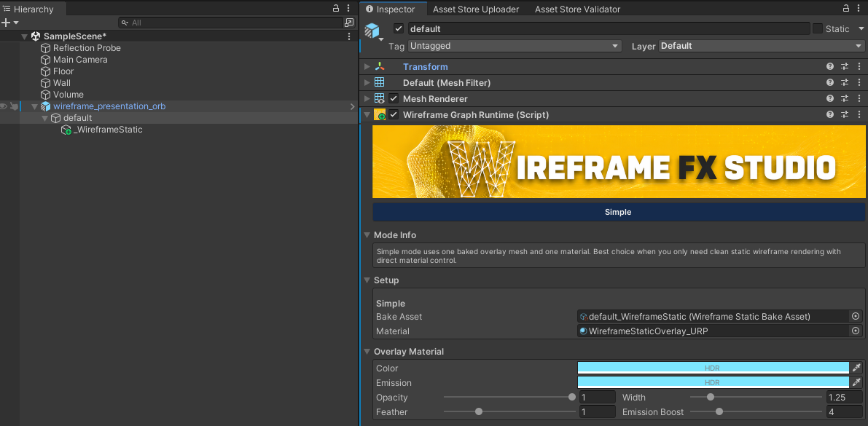The image size is (868, 426).
Task: Toggle scene visibility eye for wireframe_presentation_orb
Action: point(4,106)
